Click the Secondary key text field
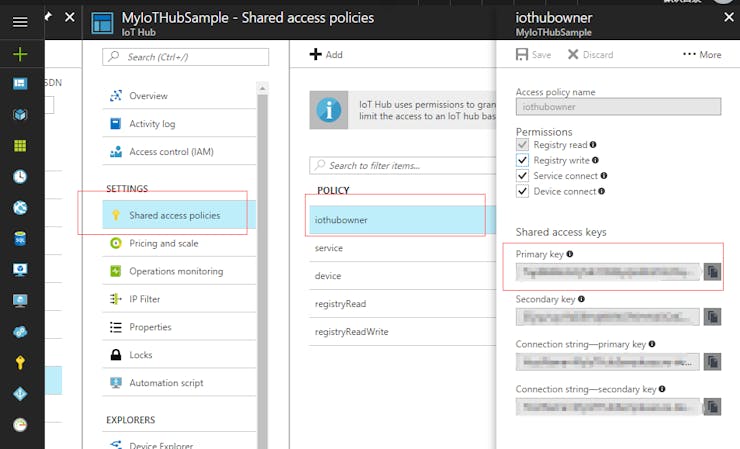 pos(608,317)
